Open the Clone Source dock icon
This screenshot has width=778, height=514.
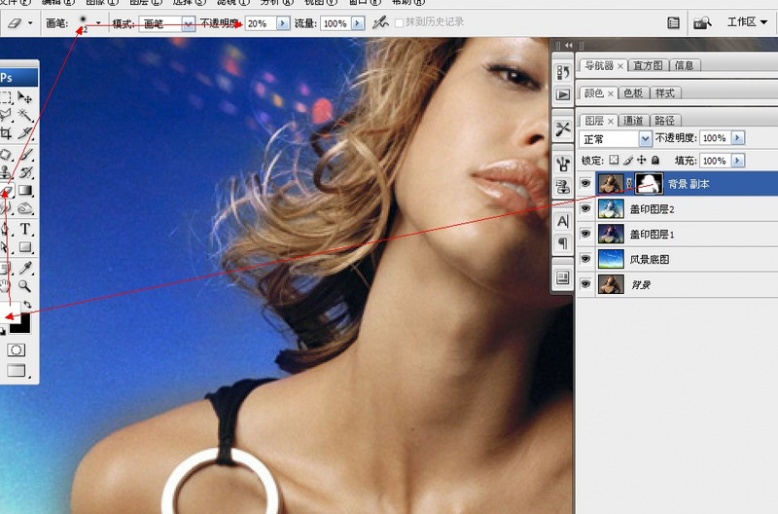[x=563, y=187]
